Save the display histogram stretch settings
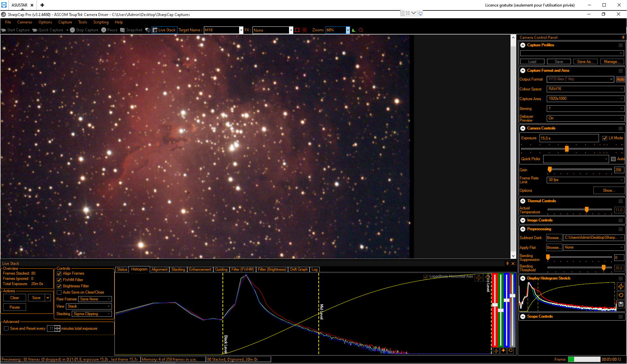Screen dimensions: 627x364 click(621, 304)
